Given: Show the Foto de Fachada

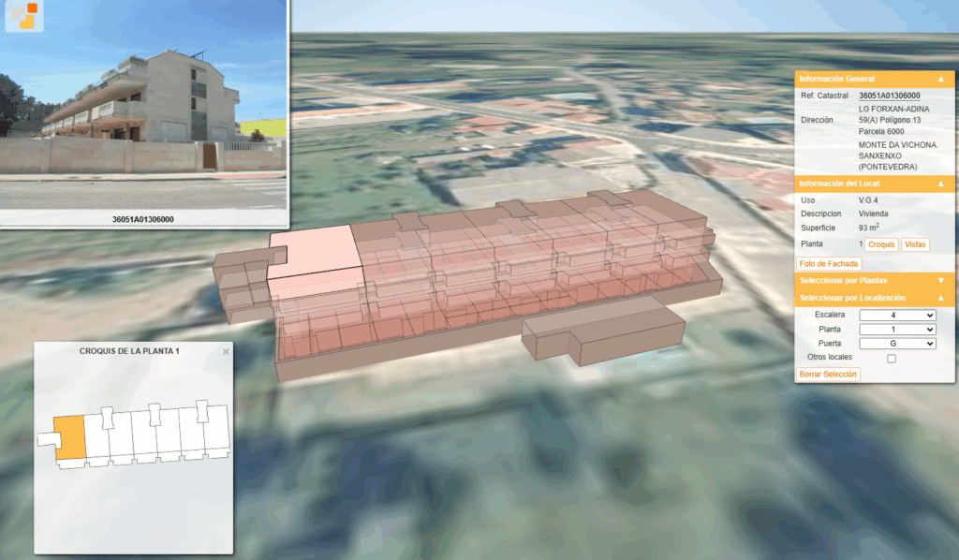Looking at the screenshot, I should coord(829,264).
